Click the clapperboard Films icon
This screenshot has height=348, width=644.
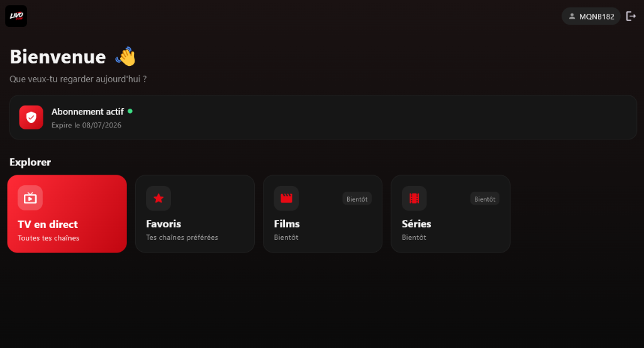click(x=286, y=198)
